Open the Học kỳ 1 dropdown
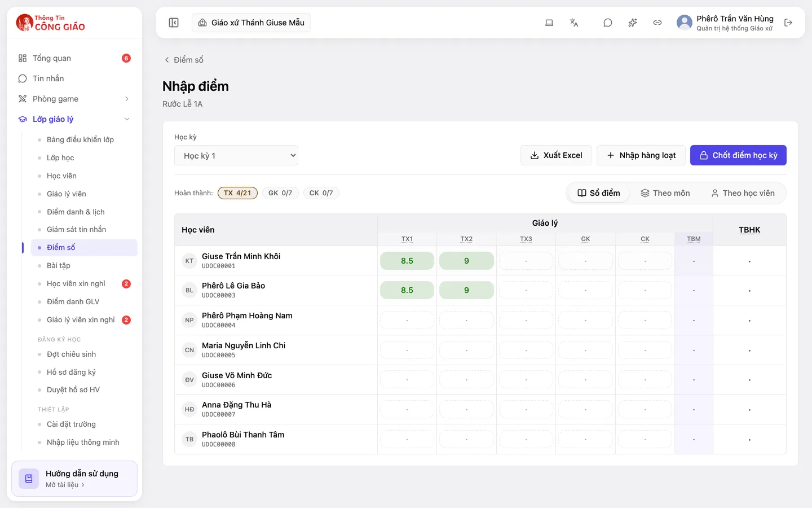Image resolution: width=812 pixels, height=508 pixels. point(236,155)
